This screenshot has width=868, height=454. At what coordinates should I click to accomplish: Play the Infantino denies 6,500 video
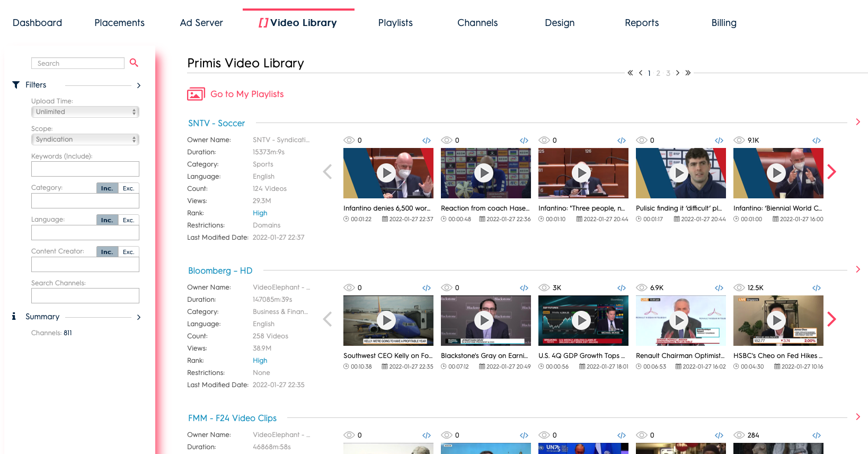coord(386,173)
